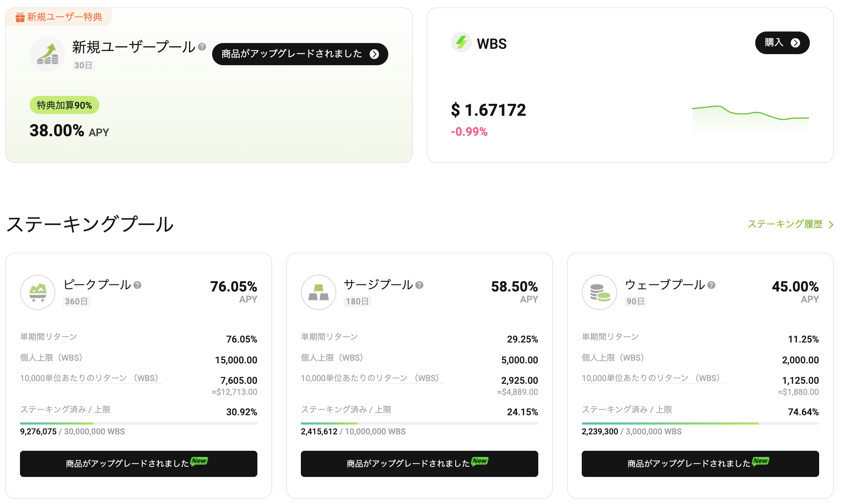This screenshot has width=844, height=504.
Task: Click the ウェーブプール coin stack icon
Action: click(599, 292)
